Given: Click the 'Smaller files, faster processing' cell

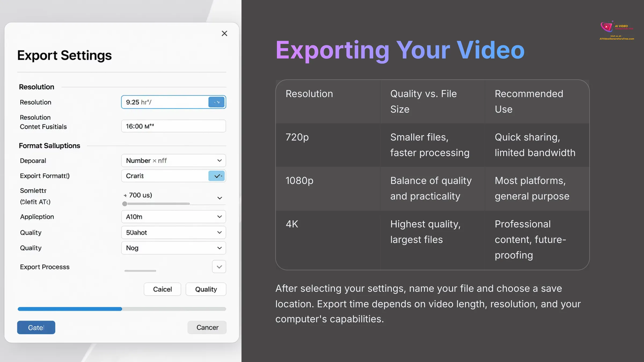Looking at the screenshot, I should [x=432, y=145].
